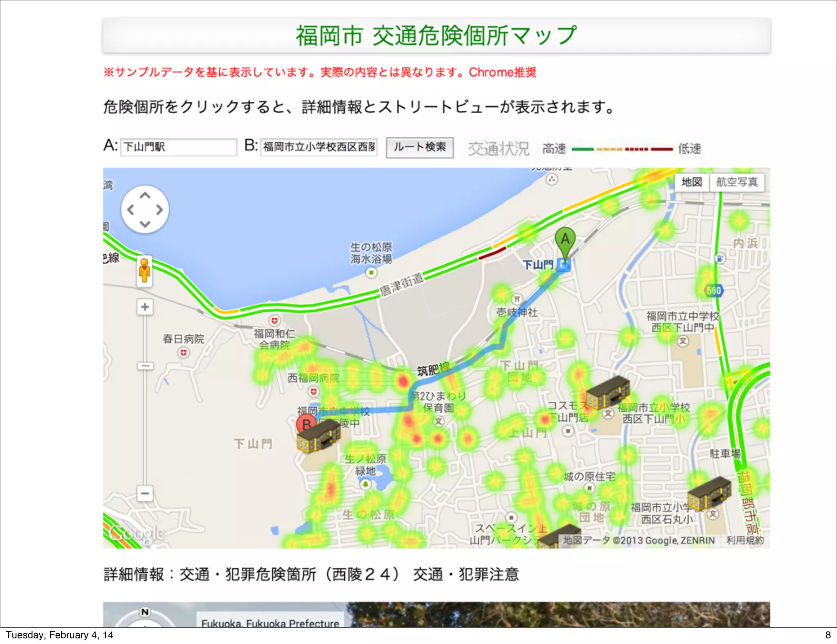This screenshot has width=837, height=644.
Task: Click destination field B with 福岡市立小学校
Action: click(x=319, y=147)
